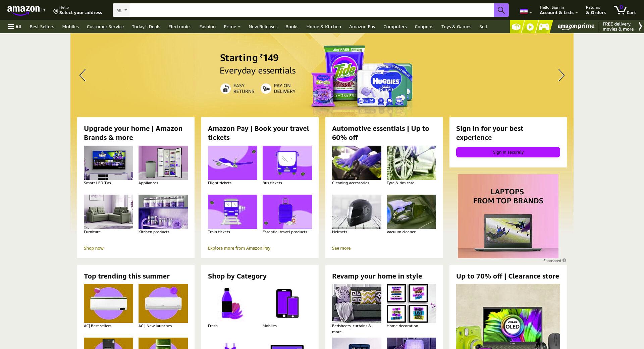Click the India flag language icon

click(524, 11)
